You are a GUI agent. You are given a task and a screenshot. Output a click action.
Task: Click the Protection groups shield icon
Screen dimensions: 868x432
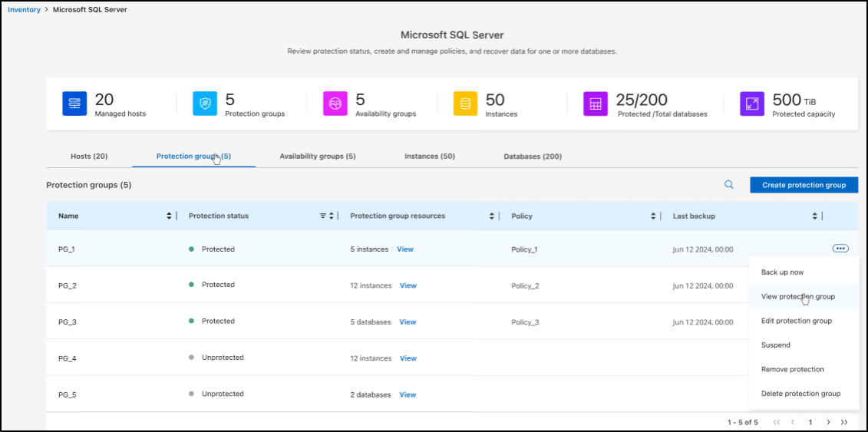pyautogui.click(x=205, y=104)
